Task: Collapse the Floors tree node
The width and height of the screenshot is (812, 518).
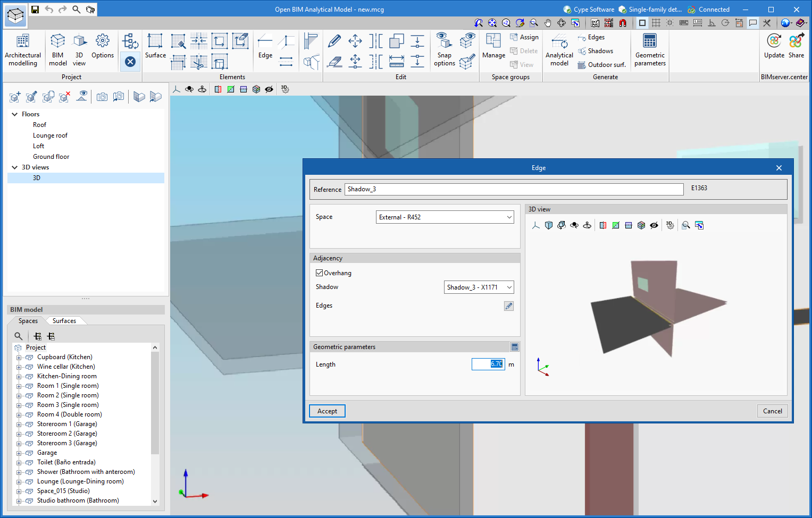Action: (14, 114)
